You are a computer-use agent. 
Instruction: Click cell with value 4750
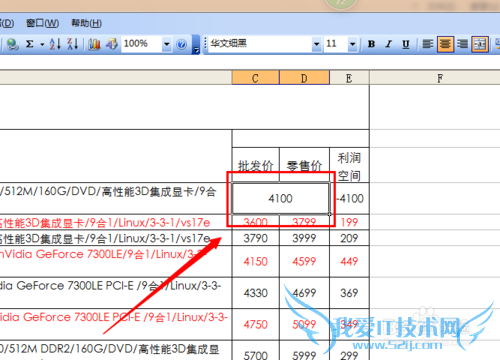pyautogui.click(x=256, y=324)
